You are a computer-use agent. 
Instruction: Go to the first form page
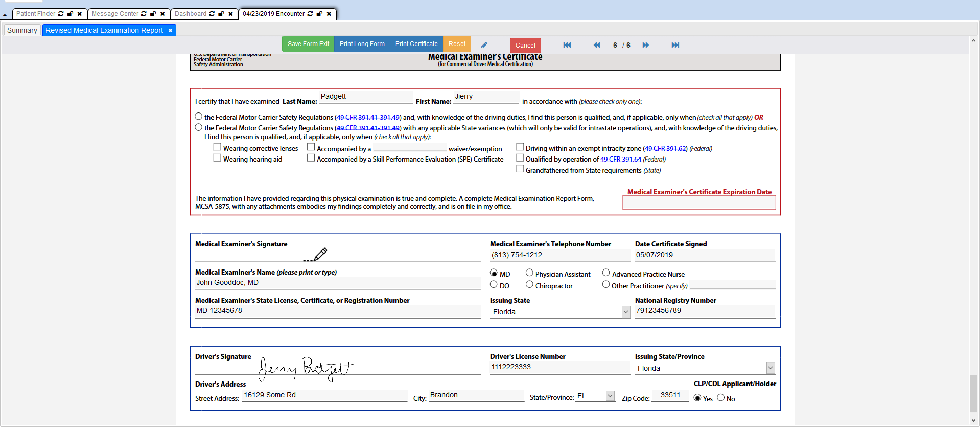click(567, 45)
